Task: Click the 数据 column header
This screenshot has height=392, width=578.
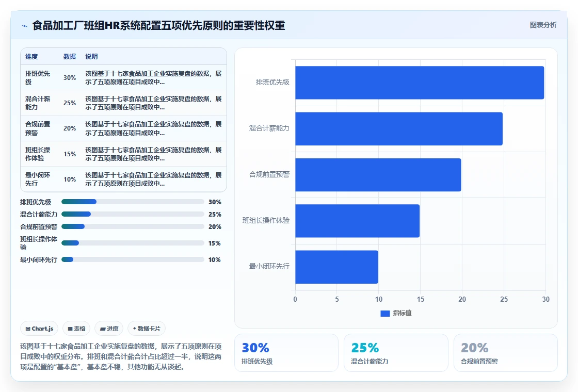Action: [x=70, y=57]
